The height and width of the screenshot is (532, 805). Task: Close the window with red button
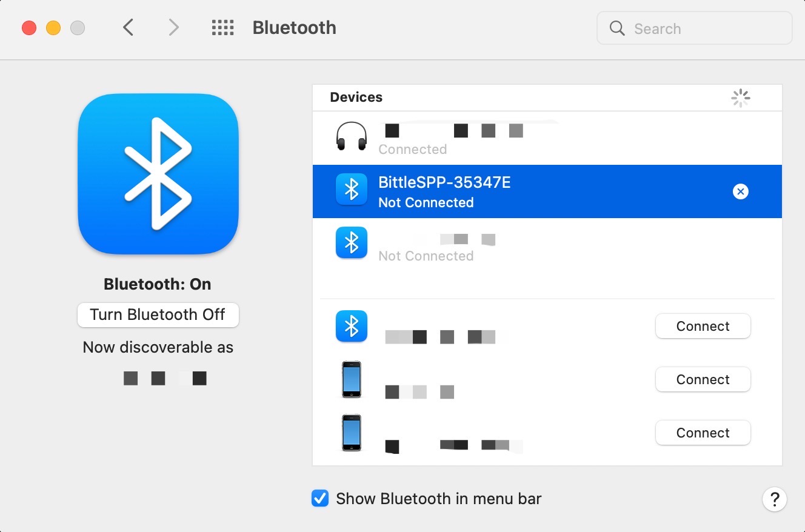[x=29, y=28]
